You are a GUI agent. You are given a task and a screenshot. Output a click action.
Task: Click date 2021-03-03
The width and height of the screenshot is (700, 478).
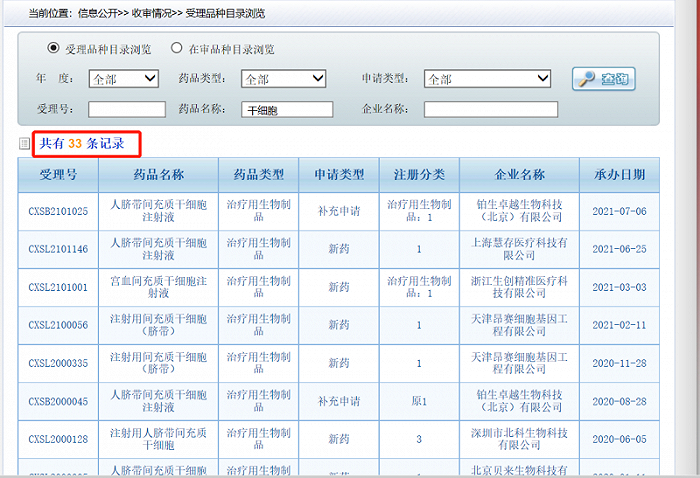(x=620, y=287)
